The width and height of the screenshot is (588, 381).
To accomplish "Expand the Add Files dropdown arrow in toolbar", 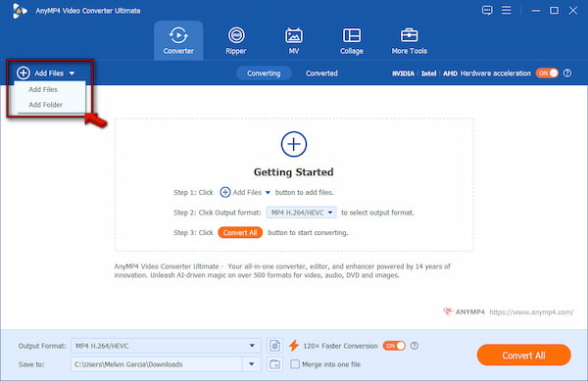I will (72, 73).
